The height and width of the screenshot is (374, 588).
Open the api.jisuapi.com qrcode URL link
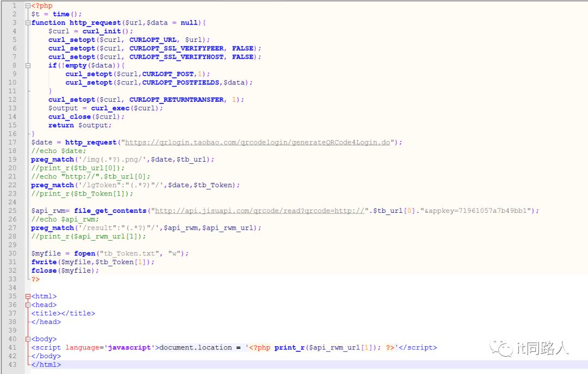(x=260, y=211)
